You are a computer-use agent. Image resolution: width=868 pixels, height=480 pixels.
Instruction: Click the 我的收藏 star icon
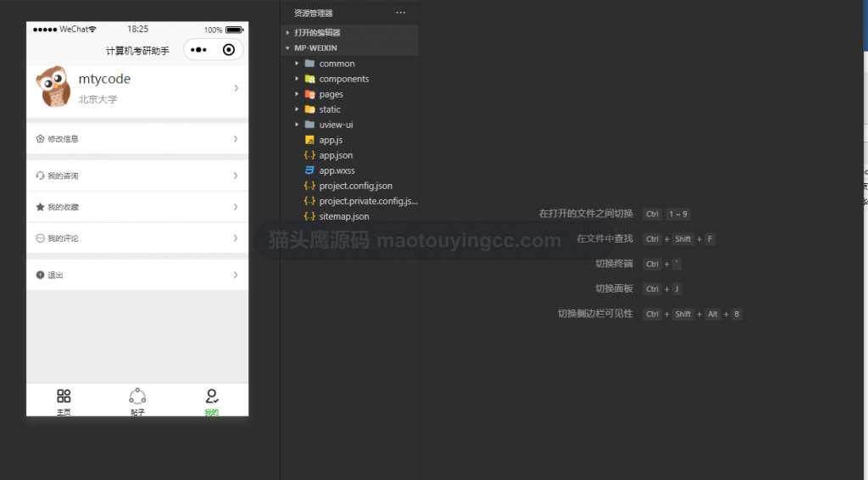pos(40,207)
